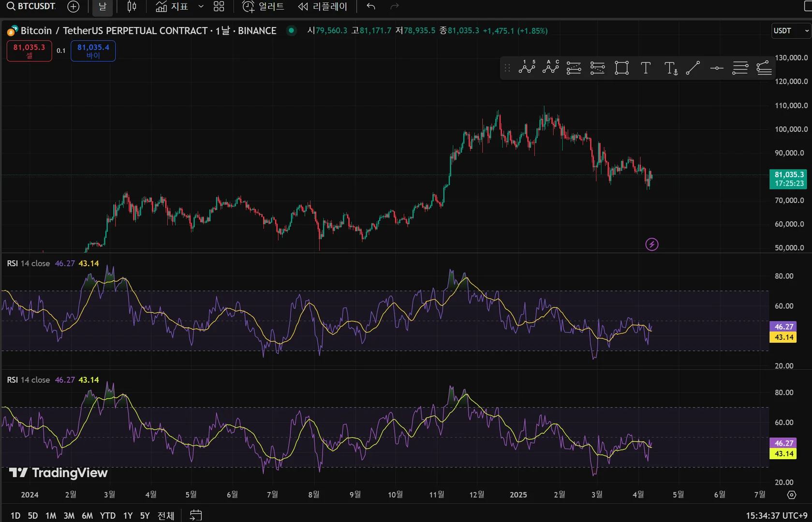Click the go-to-date calendar icon
The width and height of the screenshot is (812, 522).
(195, 515)
